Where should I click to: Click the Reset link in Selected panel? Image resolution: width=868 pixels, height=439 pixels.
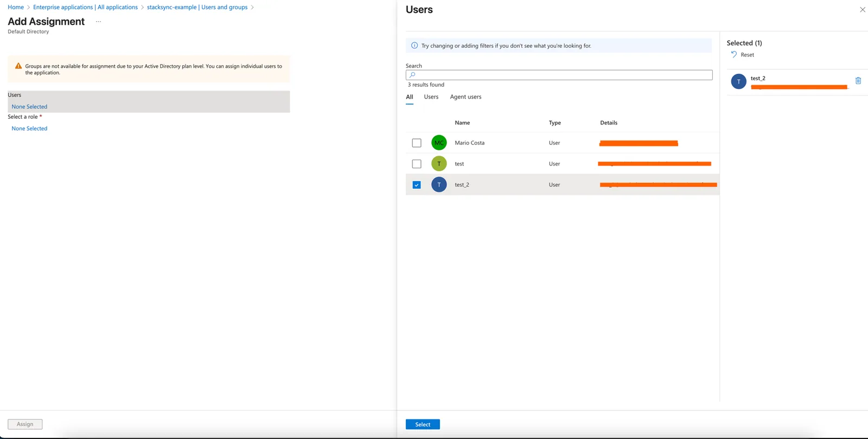[x=747, y=55]
